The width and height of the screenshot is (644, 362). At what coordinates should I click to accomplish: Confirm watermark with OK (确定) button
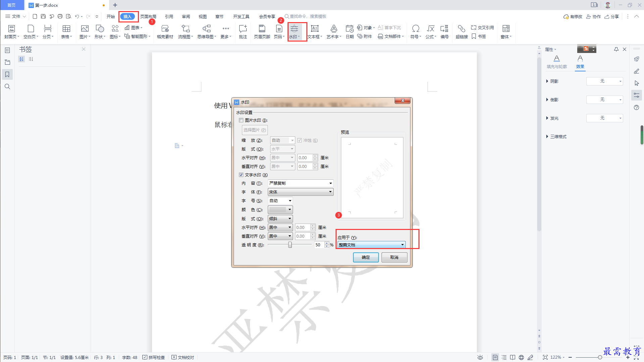[366, 257]
